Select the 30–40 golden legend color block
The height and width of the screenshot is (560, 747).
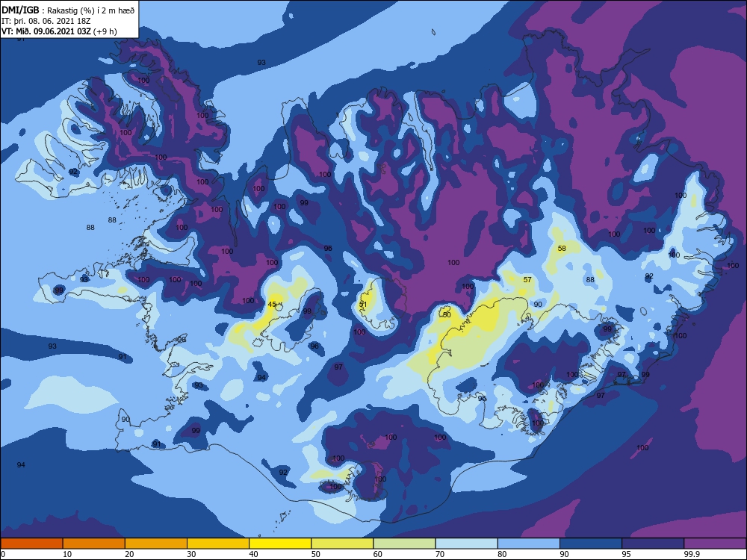tap(218, 544)
